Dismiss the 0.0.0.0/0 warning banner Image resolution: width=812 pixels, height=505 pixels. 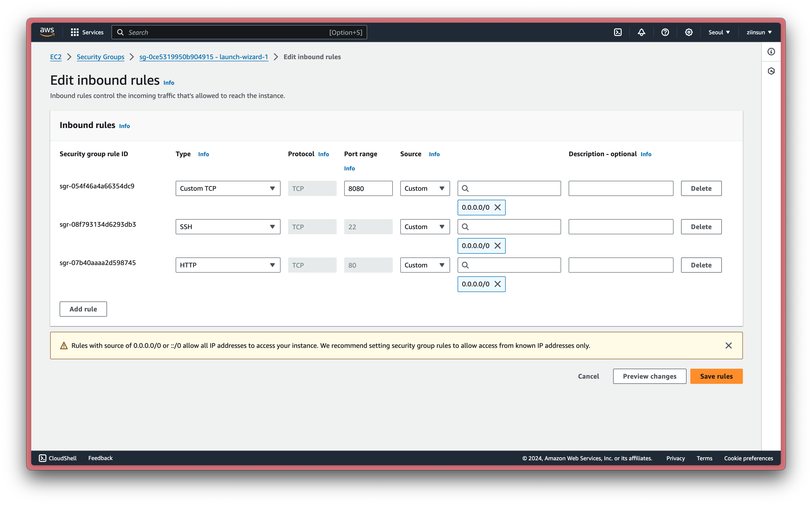(728, 345)
